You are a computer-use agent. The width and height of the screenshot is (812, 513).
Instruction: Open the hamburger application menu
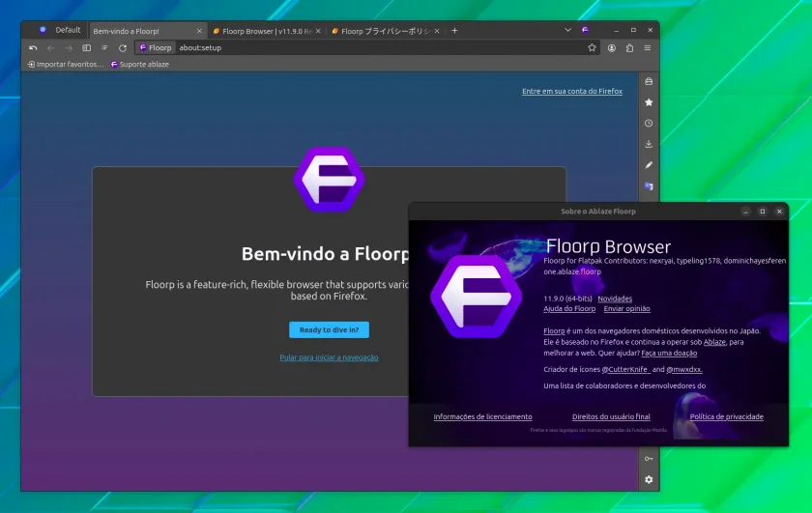point(648,47)
